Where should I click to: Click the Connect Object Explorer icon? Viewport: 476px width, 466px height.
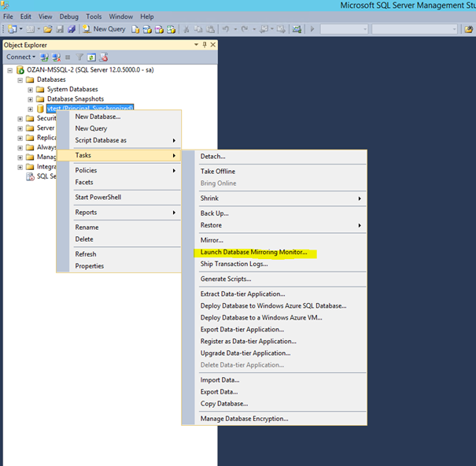click(45, 57)
